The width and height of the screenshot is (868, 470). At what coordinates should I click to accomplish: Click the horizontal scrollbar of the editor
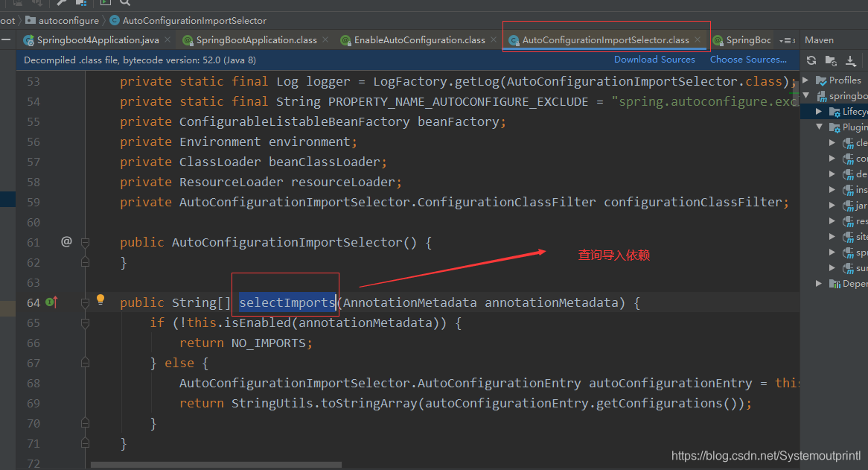click(x=216, y=465)
